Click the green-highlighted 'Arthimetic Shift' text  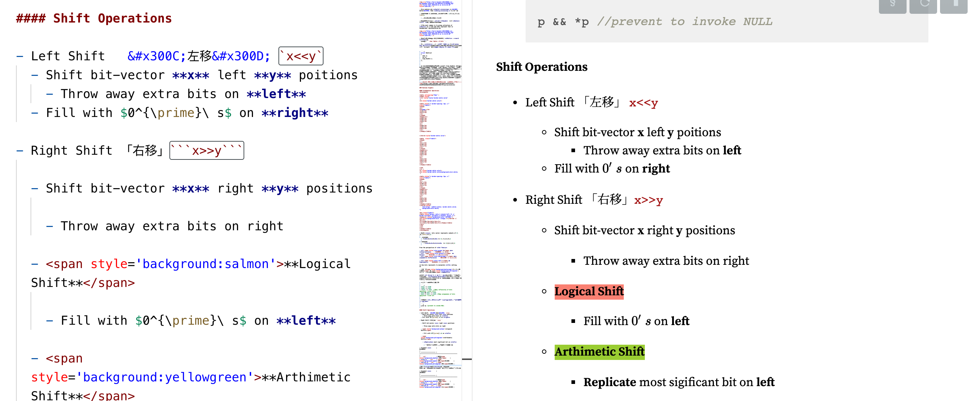[599, 352]
